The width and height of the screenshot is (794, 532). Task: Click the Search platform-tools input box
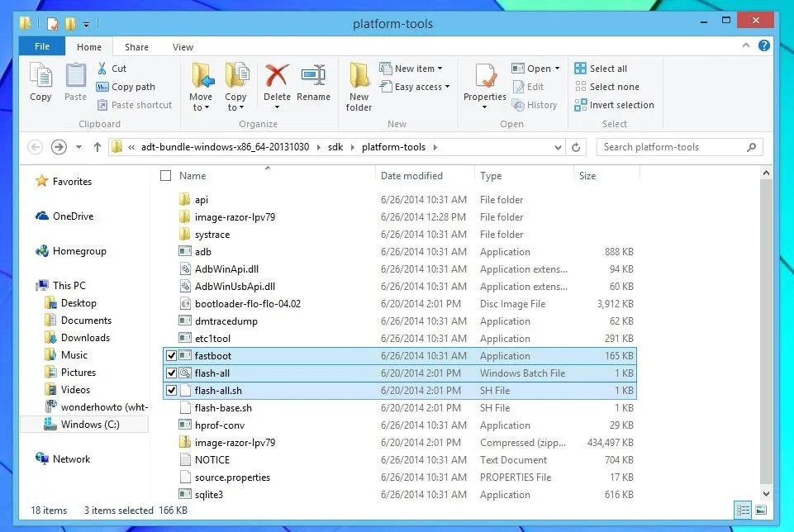(x=669, y=147)
